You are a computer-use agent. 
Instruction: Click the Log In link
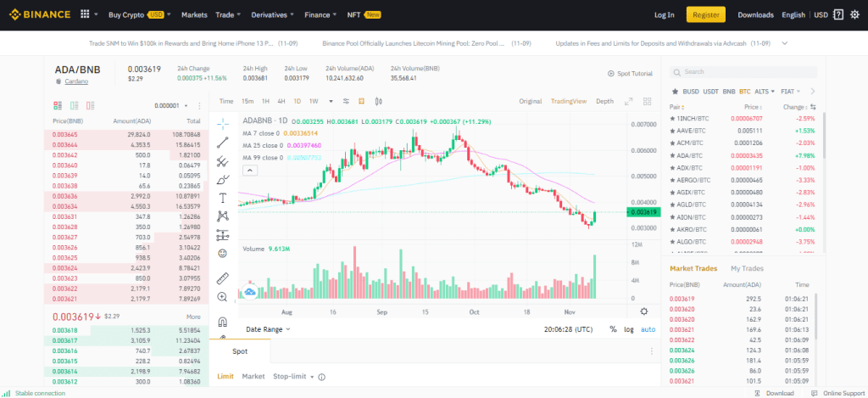pos(665,15)
